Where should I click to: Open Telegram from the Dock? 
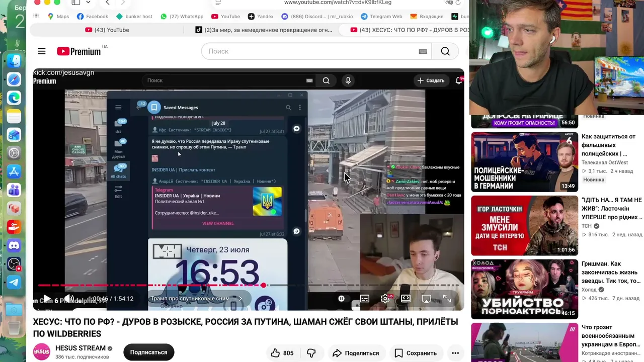click(14, 282)
